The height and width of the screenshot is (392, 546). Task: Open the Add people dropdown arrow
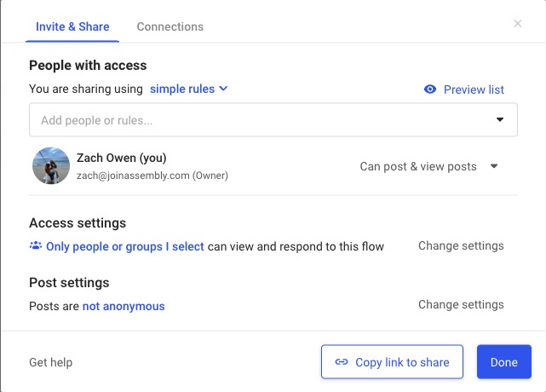500,120
